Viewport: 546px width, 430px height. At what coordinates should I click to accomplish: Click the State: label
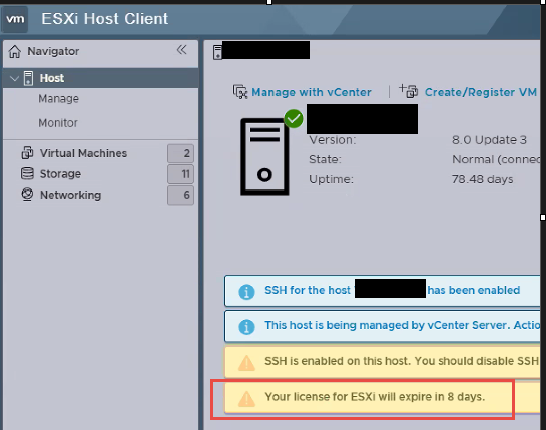[325, 159]
